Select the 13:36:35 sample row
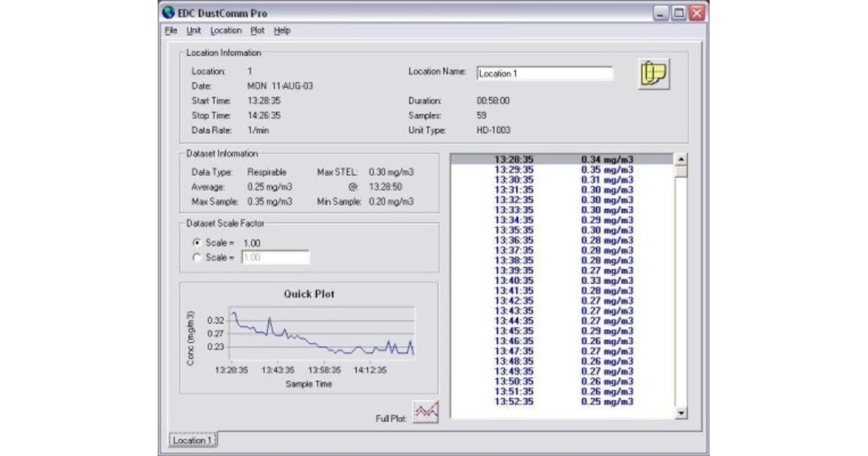The image size is (868, 456). tap(563, 240)
